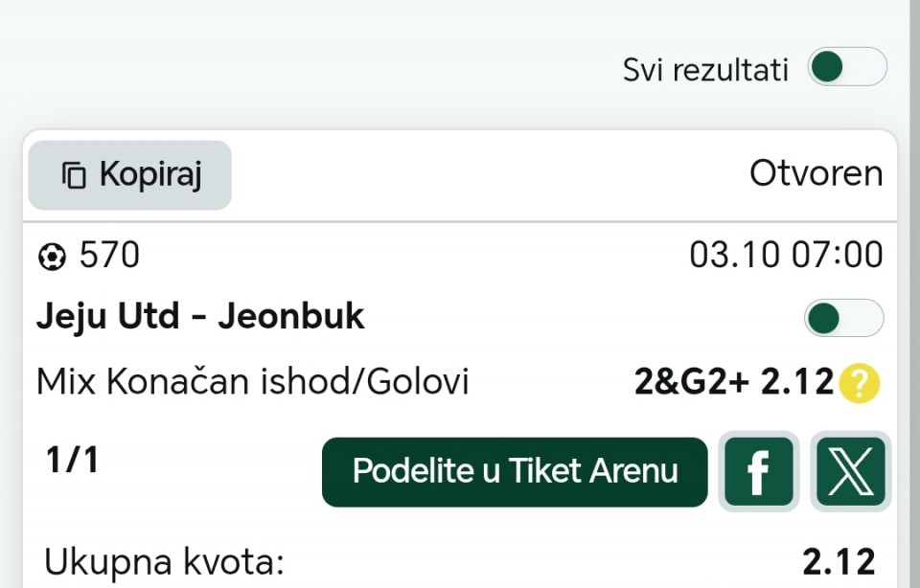Toggle the Svi rezultati switch
This screenshot has height=588, width=920.
pos(846,68)
